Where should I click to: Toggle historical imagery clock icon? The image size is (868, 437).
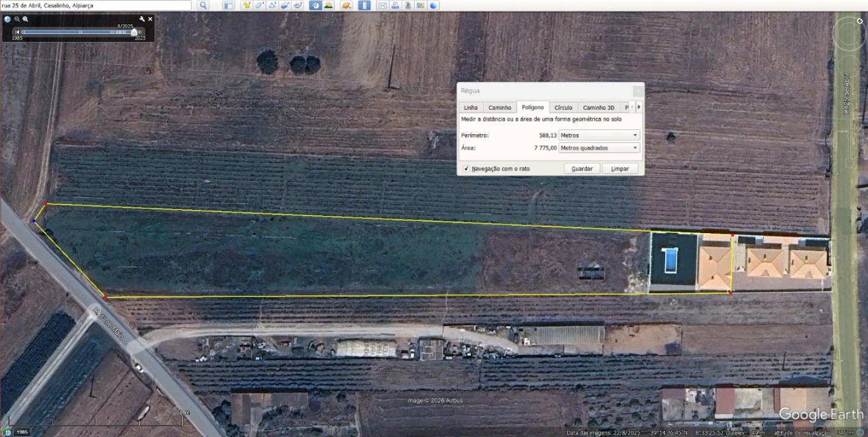click(x=316, y=5)
